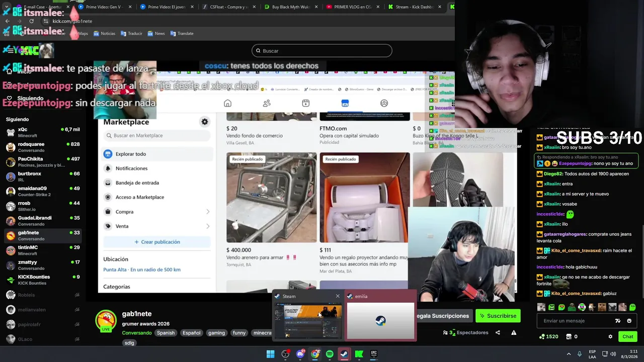Viewport: 644px width, 362px height.
Task: Insert the white cat emote into chat
Action: coord(541,307)
